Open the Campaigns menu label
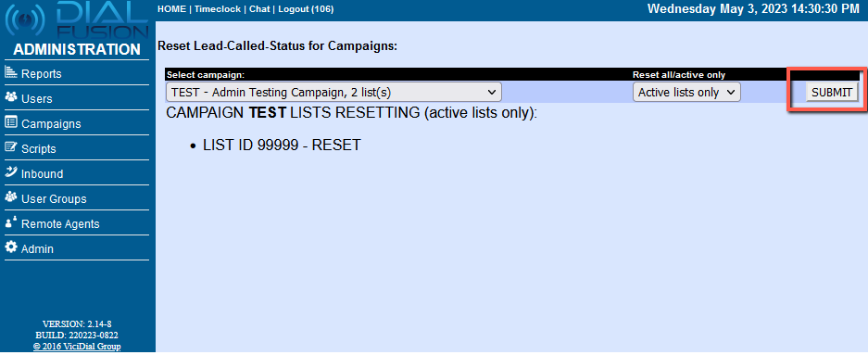The width and height of the screenshot is (868, 355). (51, 124)
